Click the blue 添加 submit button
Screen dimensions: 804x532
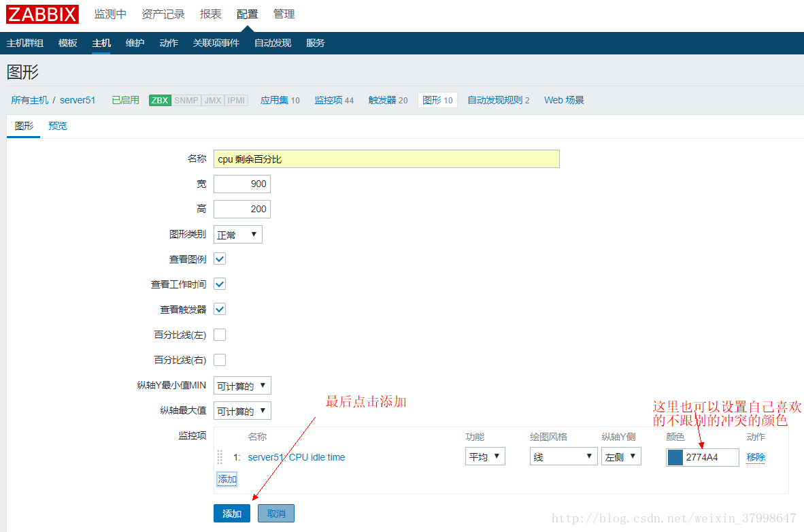pyautogui.click(x=232, y=514)
